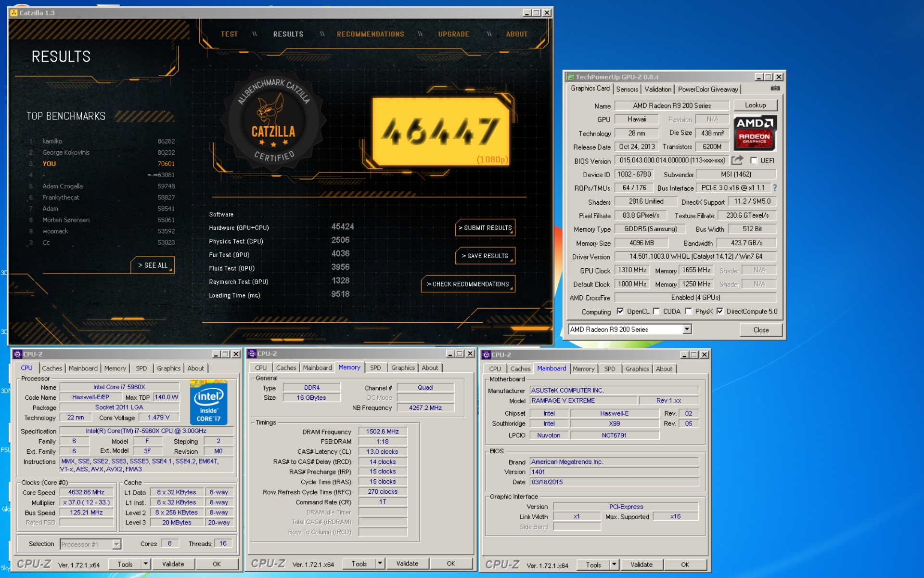
Task: Click the Core Speed 4632.86 MHz field
Action: [86, 492]
